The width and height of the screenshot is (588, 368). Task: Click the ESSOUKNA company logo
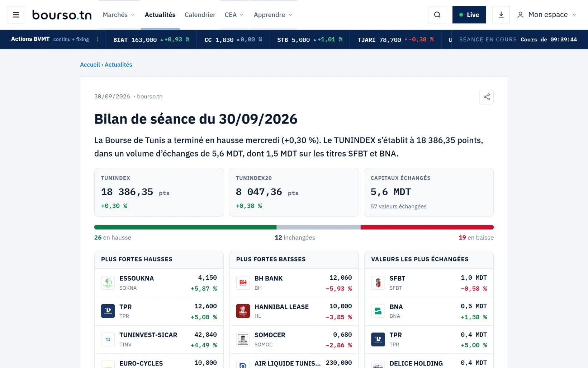pyautogui.click(x=108, y=283)
